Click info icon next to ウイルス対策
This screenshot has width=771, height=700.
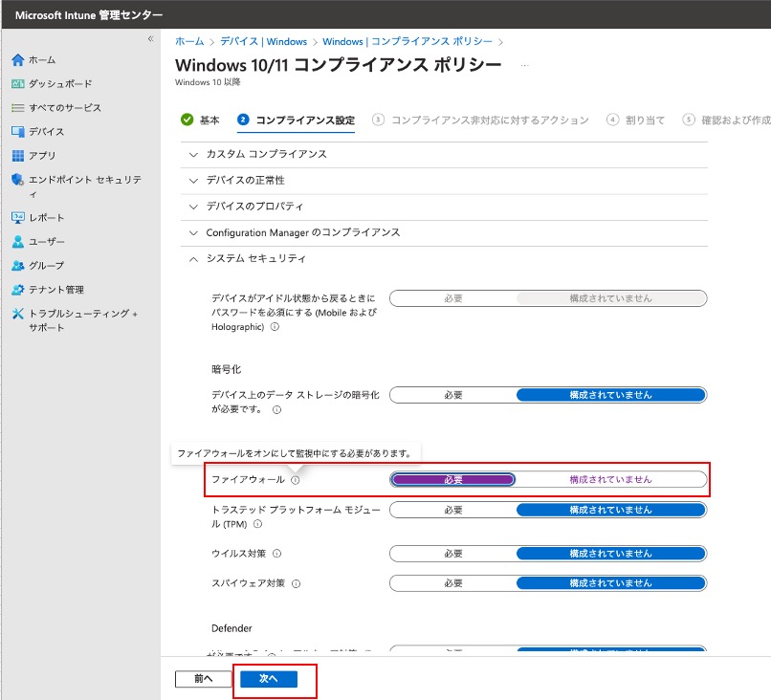coord(276,554)
